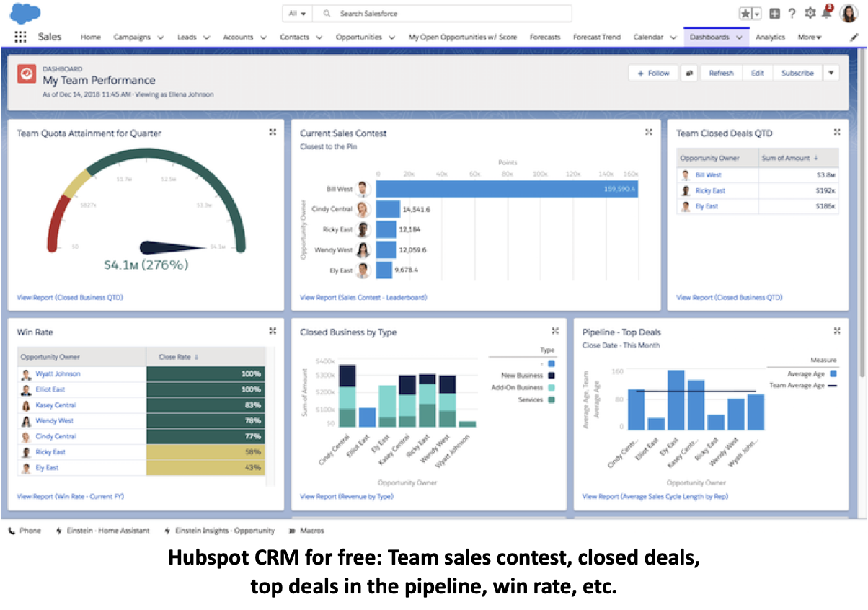868x610 pixels.
Task: Open My Open Opportunities w/ Score tab
Action: [462, 37]
